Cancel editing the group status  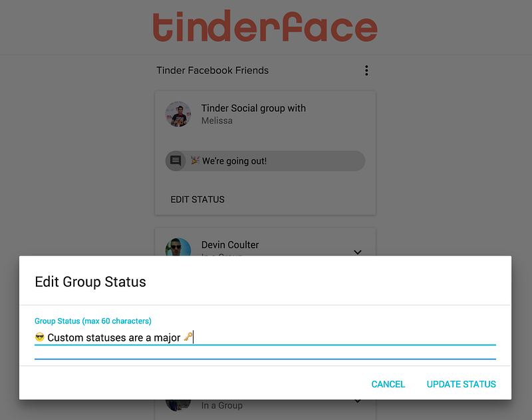tap(388, 384)
